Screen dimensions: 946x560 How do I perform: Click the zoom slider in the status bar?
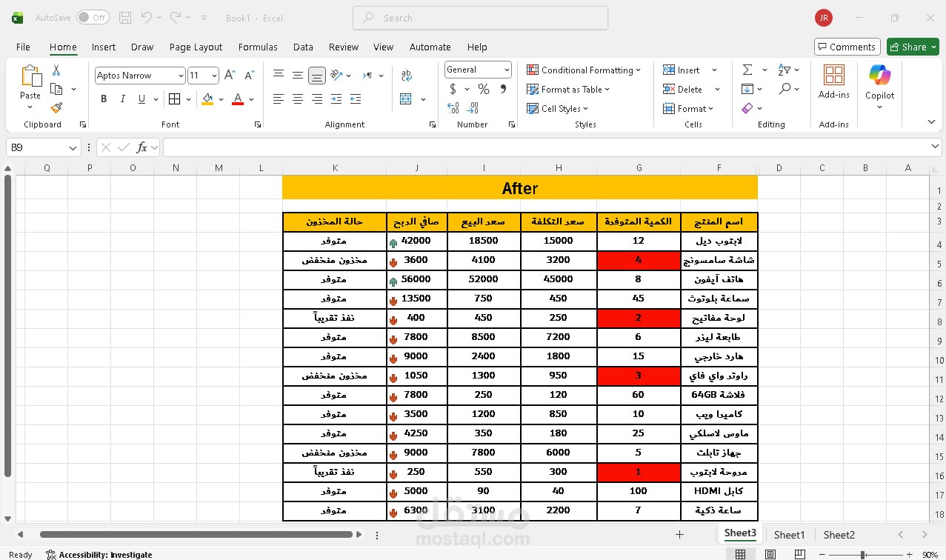862,554
